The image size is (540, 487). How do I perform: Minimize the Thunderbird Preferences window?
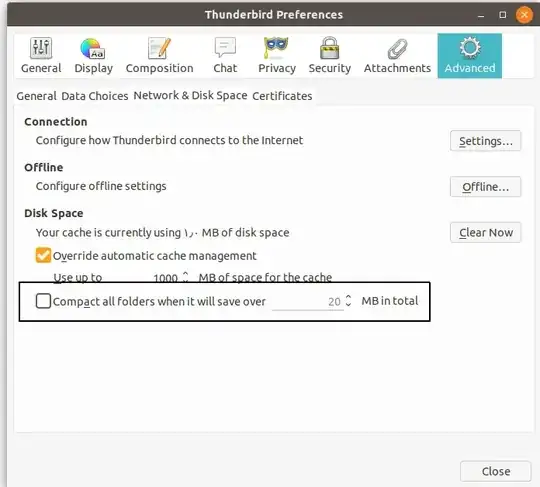point(481,15)
